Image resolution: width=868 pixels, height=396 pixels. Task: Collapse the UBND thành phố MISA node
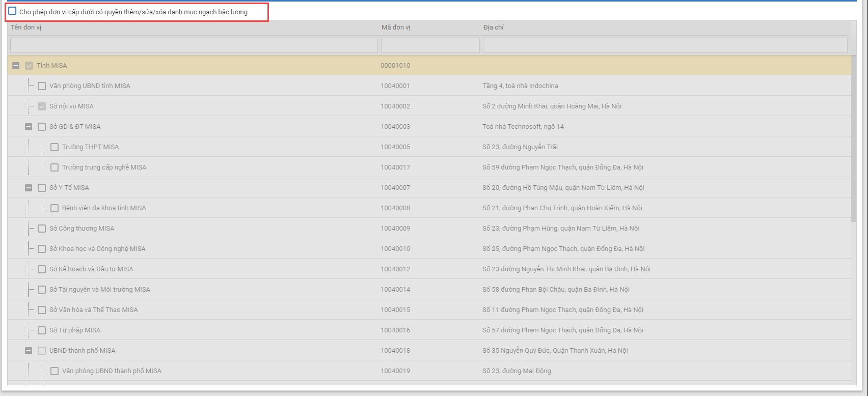tap(29, 351)
